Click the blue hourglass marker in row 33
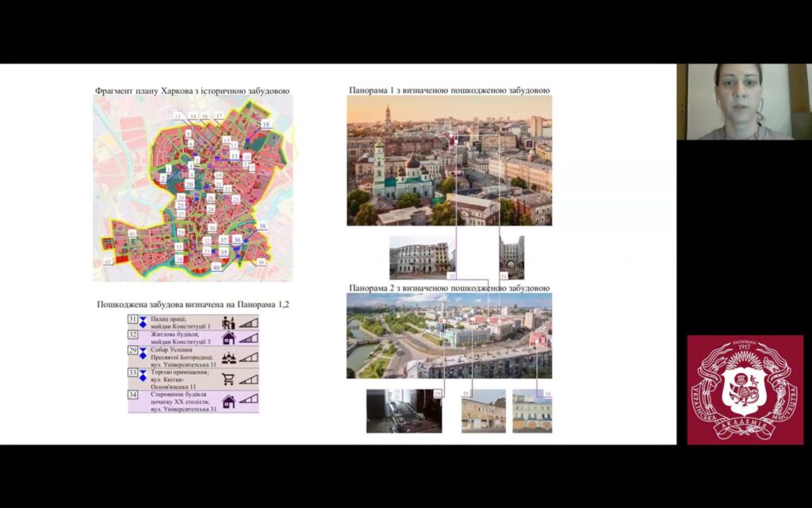The image size is (812, 508). (143, 375)
